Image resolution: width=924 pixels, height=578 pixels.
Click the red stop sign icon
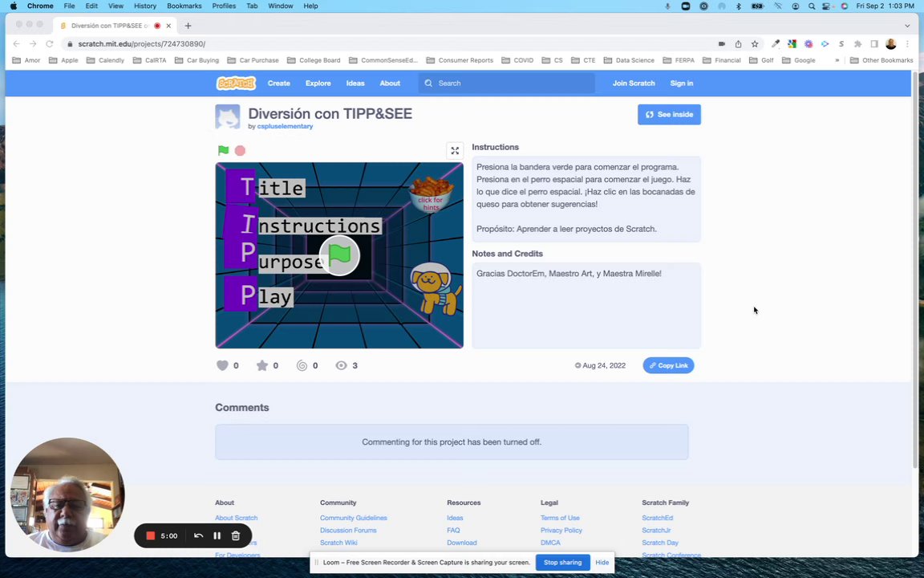pyautogui.click(x=240, y=150)
